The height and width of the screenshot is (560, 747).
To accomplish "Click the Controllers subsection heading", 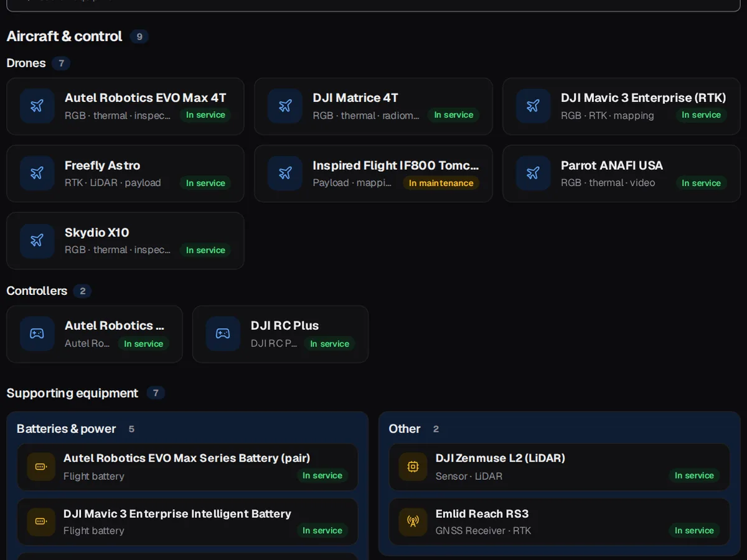I will pyautogui.click(x=37, y=291).
